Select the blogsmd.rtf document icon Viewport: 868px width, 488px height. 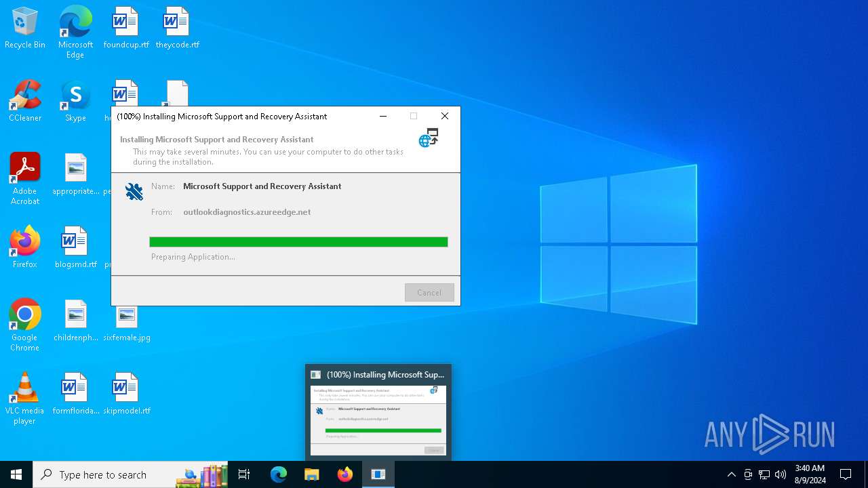point(76,247)
